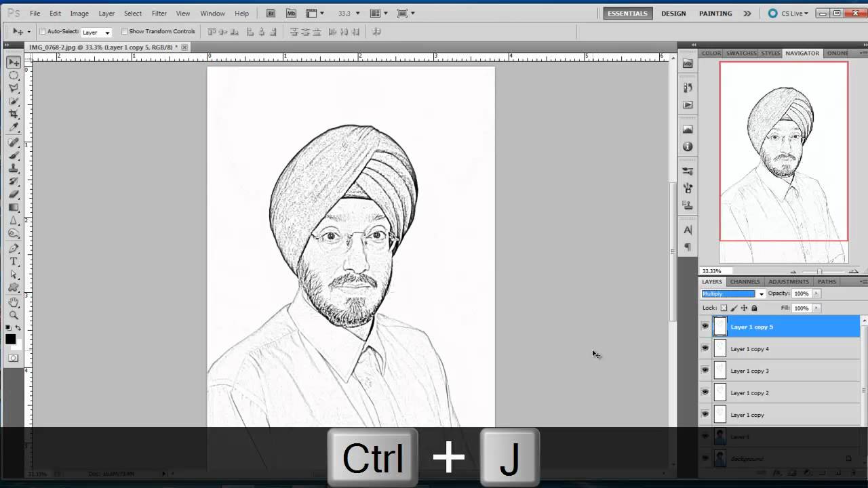Screen dimensions: 868x488
Task: Hide Layer 1 copy 4 visibility eye
Action: pyautogui.click(x=705, y=348)
